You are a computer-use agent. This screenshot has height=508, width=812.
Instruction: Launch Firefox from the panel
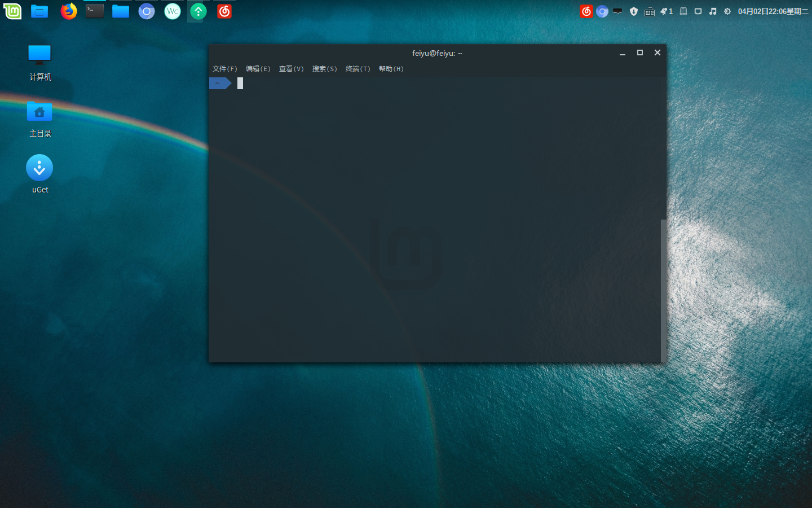click(x=69, y=11)
